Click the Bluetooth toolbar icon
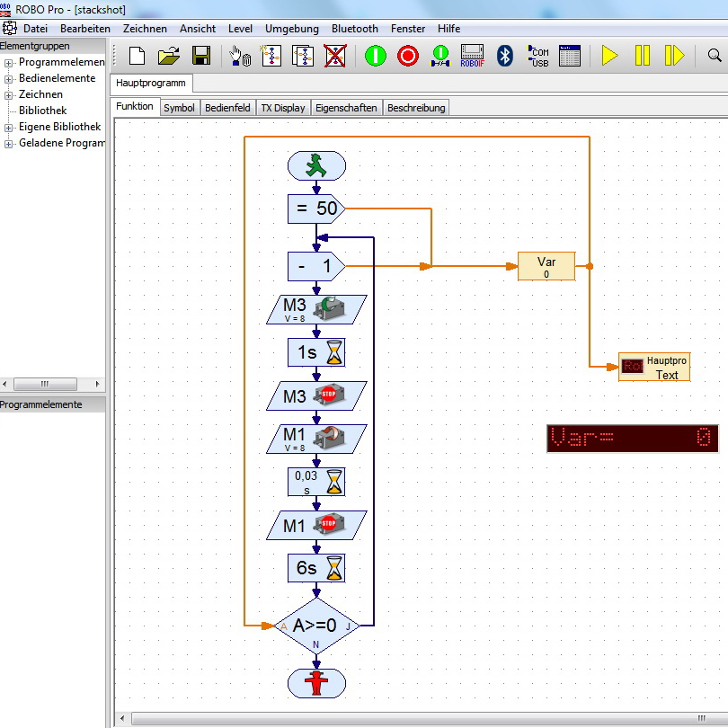Image resolution: width=728 pixels, height=728 pixels. (x=505, y=57)
